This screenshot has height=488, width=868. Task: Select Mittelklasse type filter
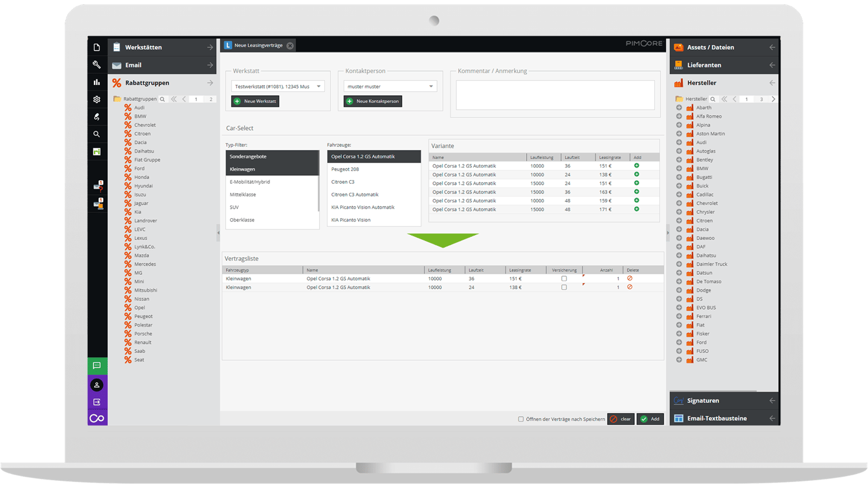coord(272,195)
